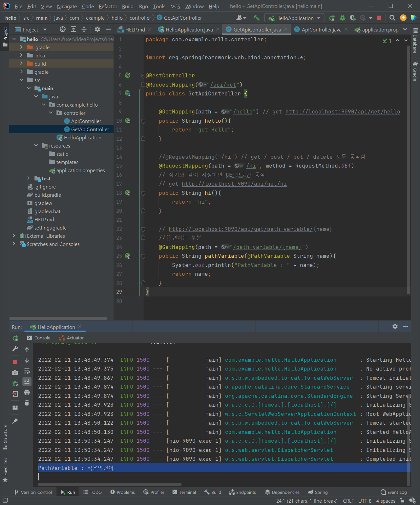Open the Refactor menu
Screen dimensions: 420x505
pos(108,6)
